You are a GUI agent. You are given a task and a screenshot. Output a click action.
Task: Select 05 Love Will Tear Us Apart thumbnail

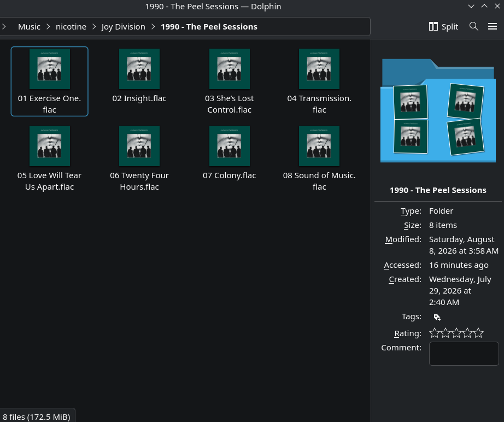pyautogui.click(x=50, y=146)
